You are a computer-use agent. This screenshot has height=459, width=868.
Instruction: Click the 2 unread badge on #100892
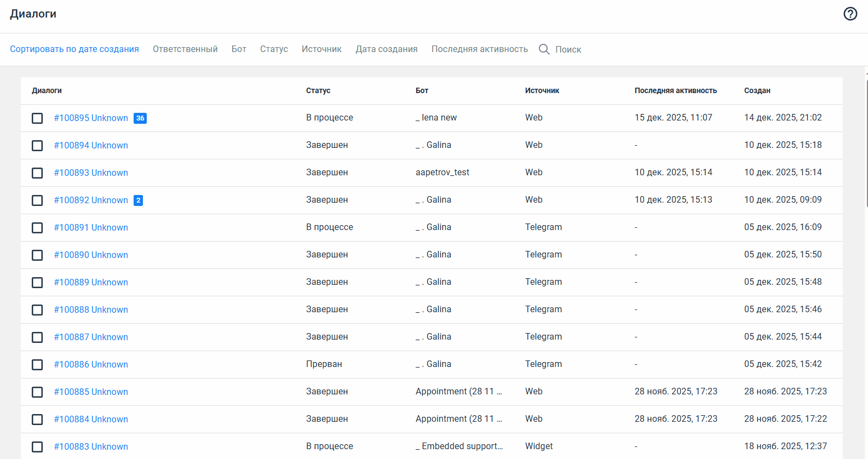(x=139, y=200)
